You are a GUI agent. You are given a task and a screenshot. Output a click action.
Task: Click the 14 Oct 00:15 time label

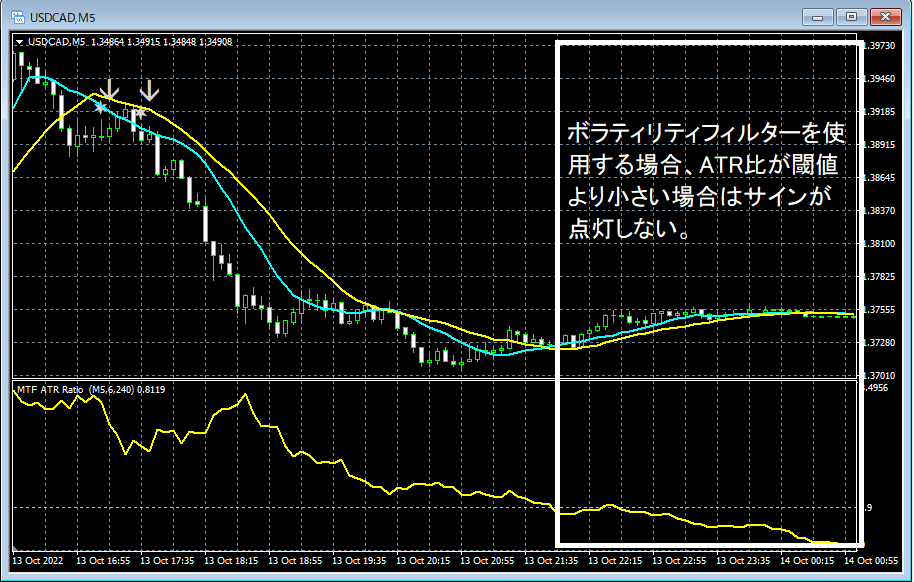click(808, 561)
